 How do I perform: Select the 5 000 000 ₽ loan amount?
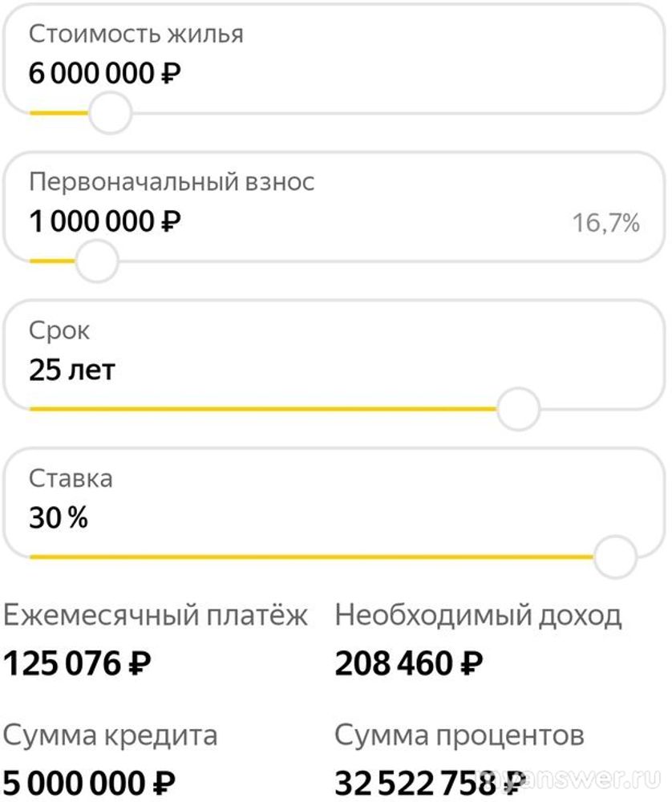click(90, 782)
